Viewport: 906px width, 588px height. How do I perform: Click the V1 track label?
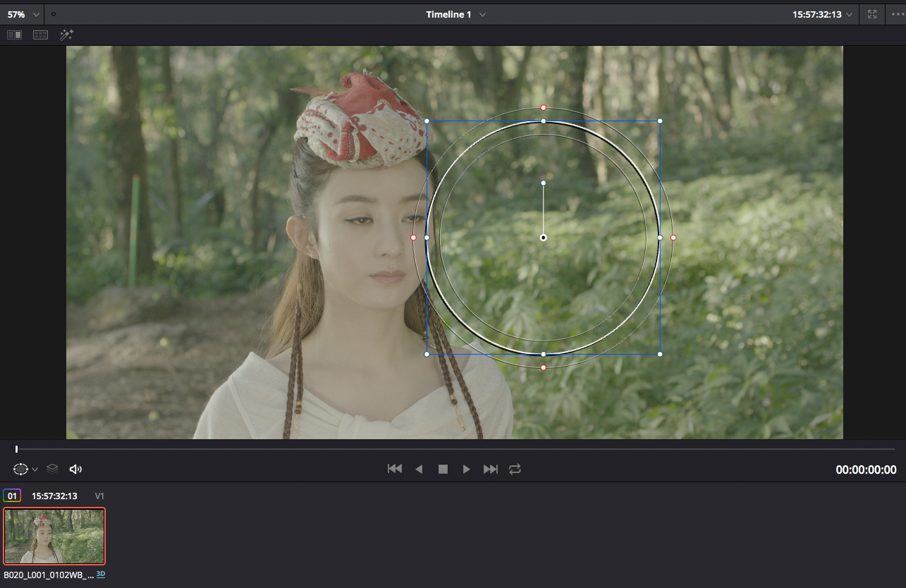(x=100, y=496)
